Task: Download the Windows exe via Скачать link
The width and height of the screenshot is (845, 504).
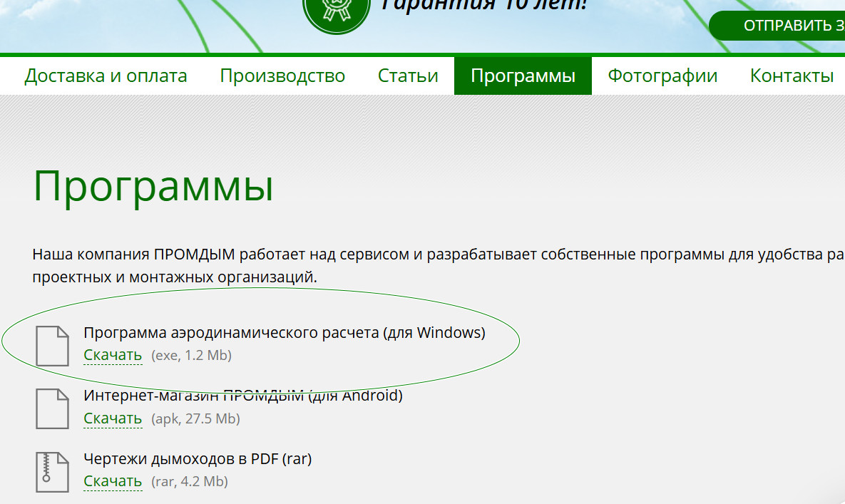Action: coord(113,355)
